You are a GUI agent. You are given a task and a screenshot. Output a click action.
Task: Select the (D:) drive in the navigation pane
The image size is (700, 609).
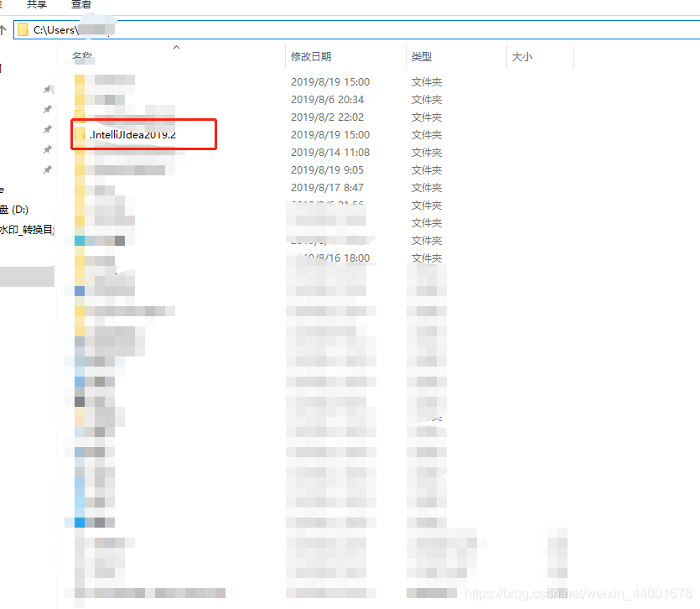point(14,209)
